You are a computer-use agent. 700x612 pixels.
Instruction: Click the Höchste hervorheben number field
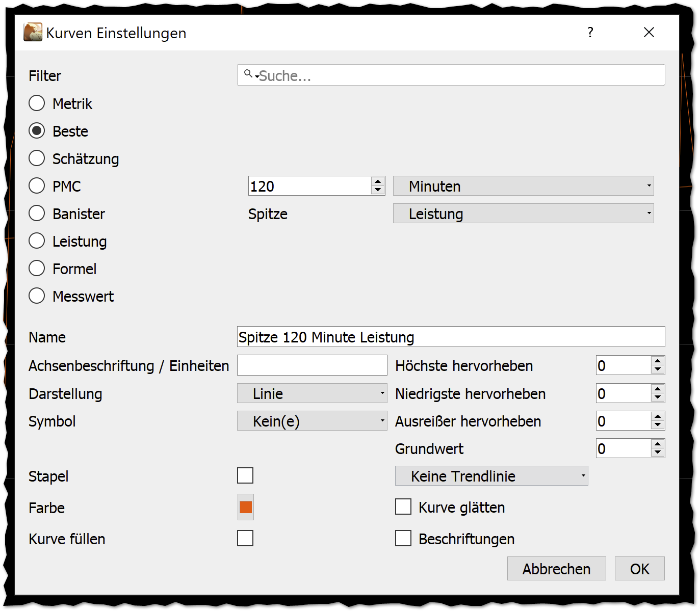point(624,365)
